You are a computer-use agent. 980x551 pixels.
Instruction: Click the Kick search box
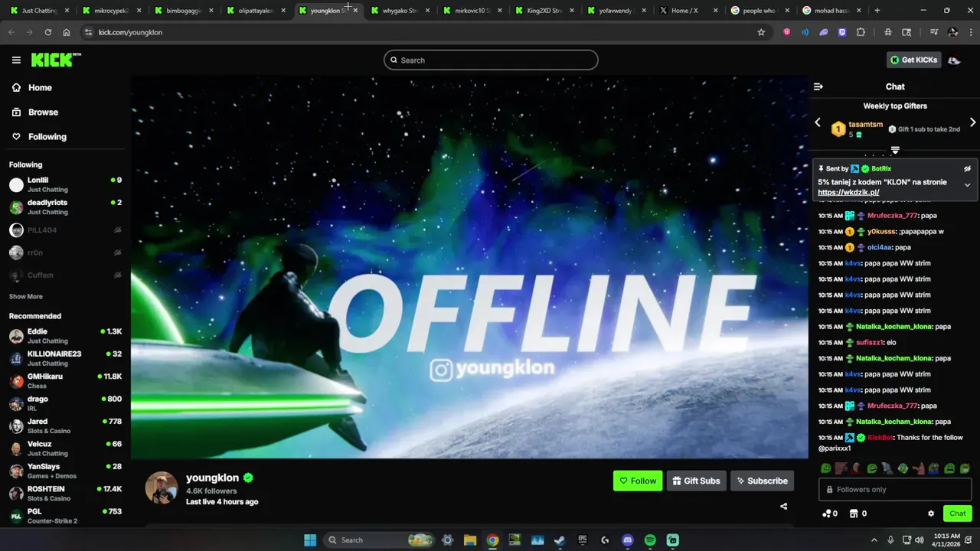[491, 60]
